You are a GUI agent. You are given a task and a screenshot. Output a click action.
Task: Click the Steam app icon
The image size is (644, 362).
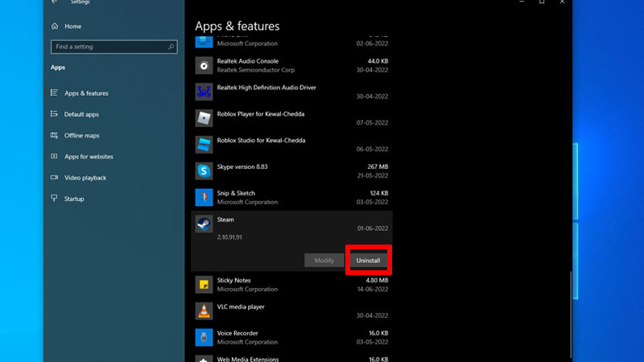click(x=204, y=224)
